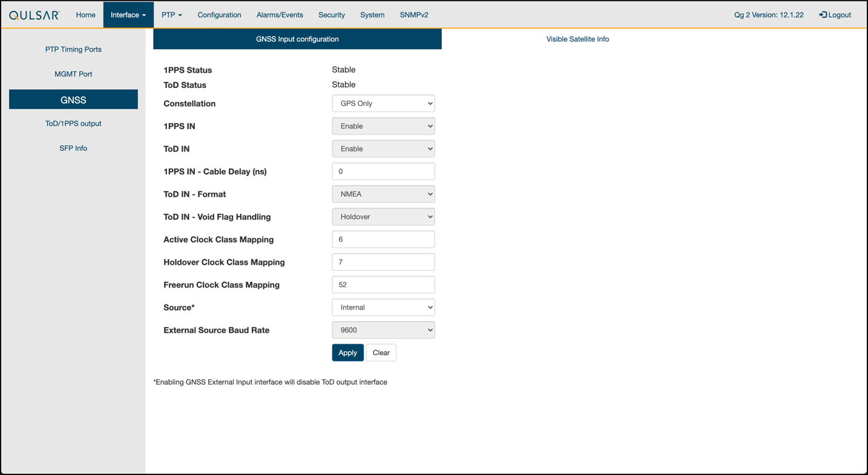Image resolution: width=868 pixels, height=475 pixels.
Task: Focus the Active Clock Class Mapping field
Action: coord(383,239)
